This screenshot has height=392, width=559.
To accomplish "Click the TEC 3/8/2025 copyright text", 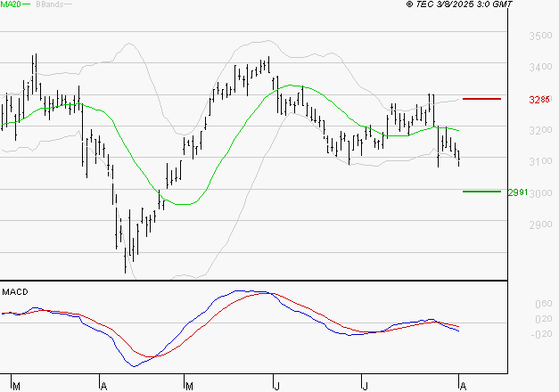I will tap(459, 4).
